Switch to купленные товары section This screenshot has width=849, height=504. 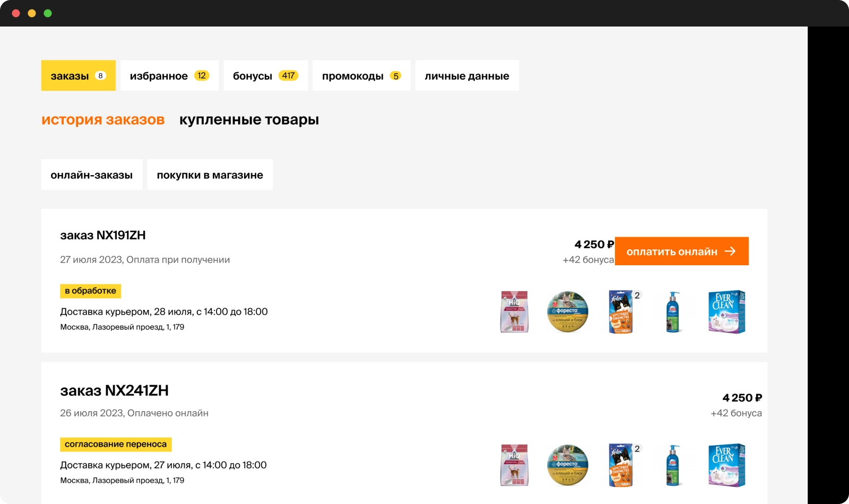coord(249,120)
